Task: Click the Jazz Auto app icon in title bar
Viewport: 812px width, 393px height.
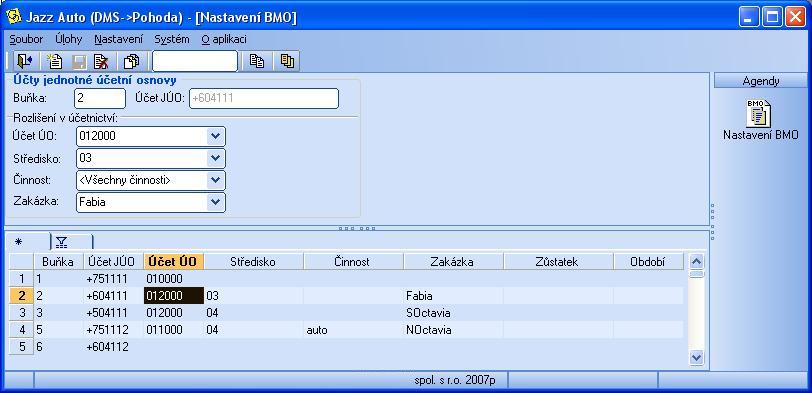Action: pos(14,17)
